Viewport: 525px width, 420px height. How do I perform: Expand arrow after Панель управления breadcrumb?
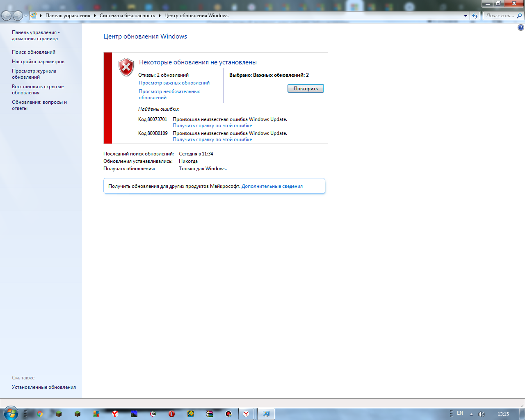tap(95, 16)
